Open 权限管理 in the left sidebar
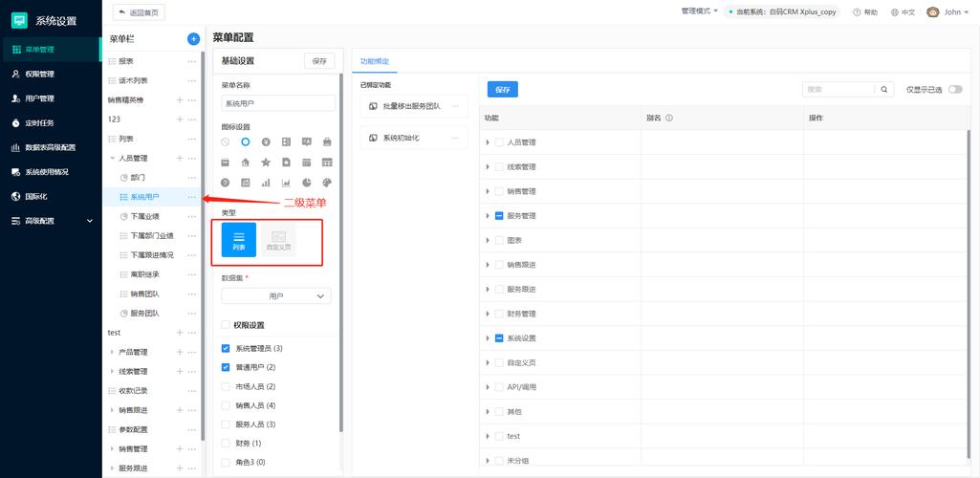 (x=39, y=74)
